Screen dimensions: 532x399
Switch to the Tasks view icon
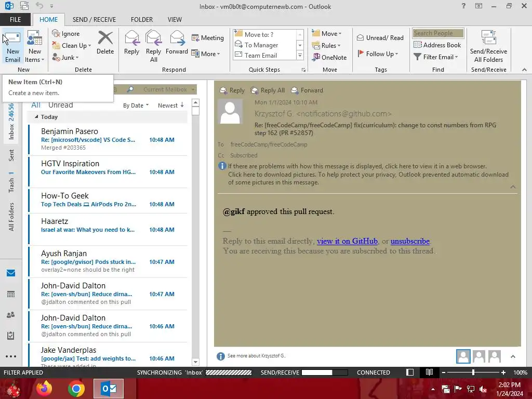point(11,336)
